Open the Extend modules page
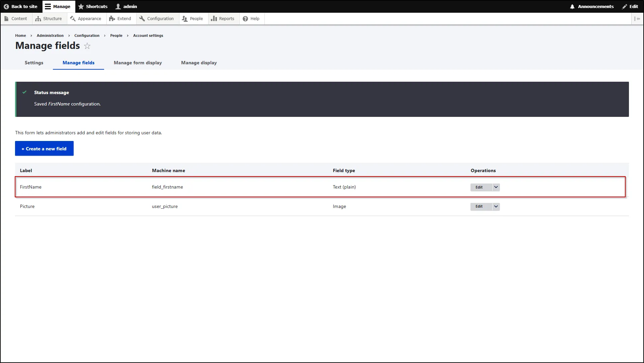Screen dimensions: 644x363 pos(120,18)
